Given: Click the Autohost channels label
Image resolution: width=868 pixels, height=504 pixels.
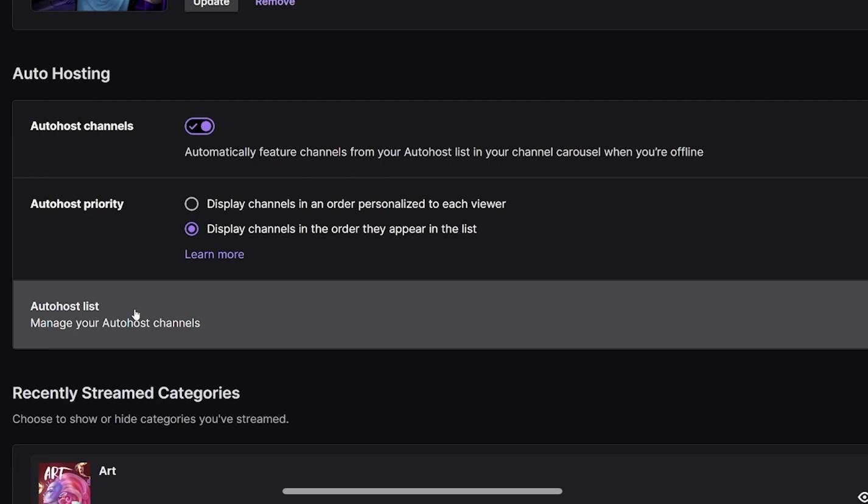Looking at the screenshot, I should click(82, 126).
